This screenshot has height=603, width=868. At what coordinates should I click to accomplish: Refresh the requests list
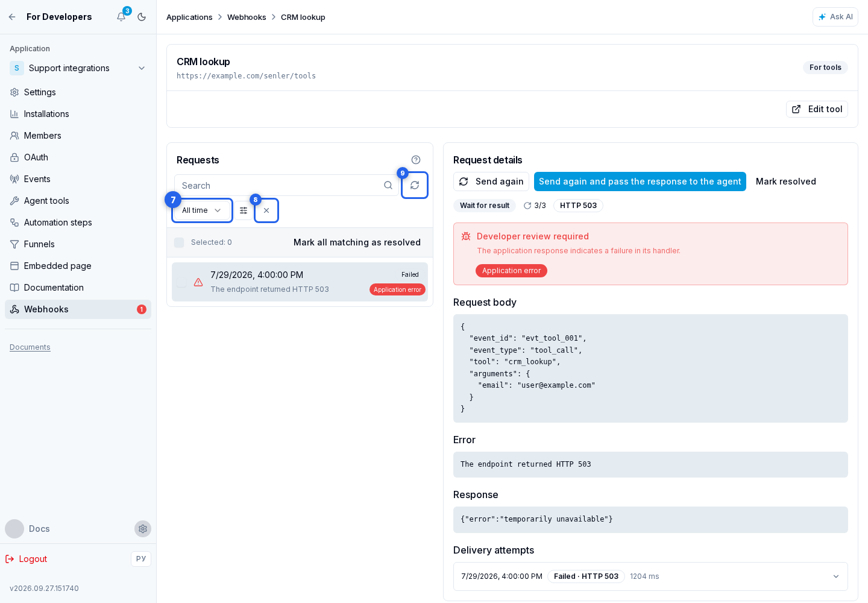(415, 185)
